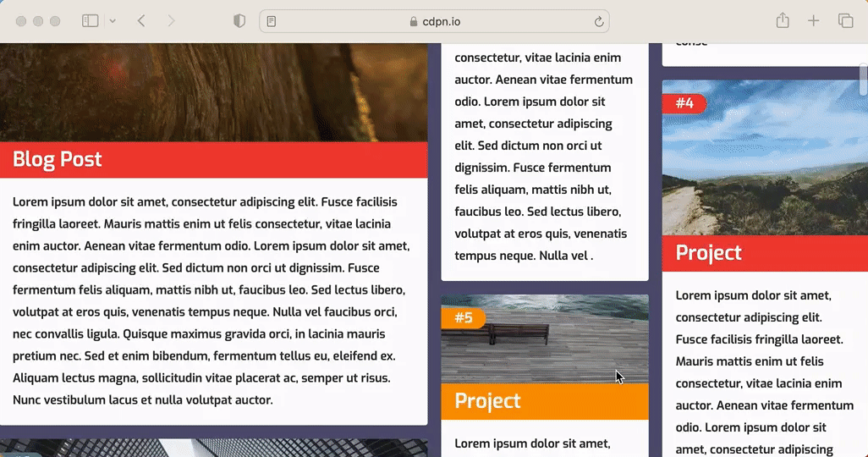Select the #4 red badge

pyautogui.click(x=684, y=103)
